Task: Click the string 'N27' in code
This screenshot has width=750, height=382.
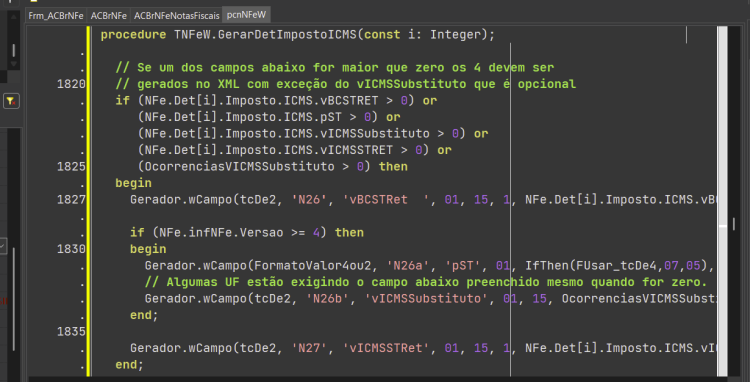Action: click(x=309, y=348)
